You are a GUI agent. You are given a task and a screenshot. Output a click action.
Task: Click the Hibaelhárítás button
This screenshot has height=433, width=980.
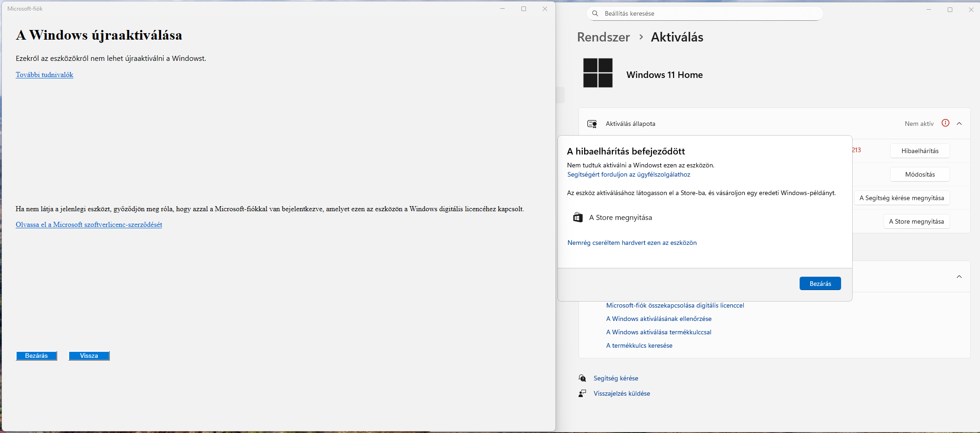tap(920, 151)
